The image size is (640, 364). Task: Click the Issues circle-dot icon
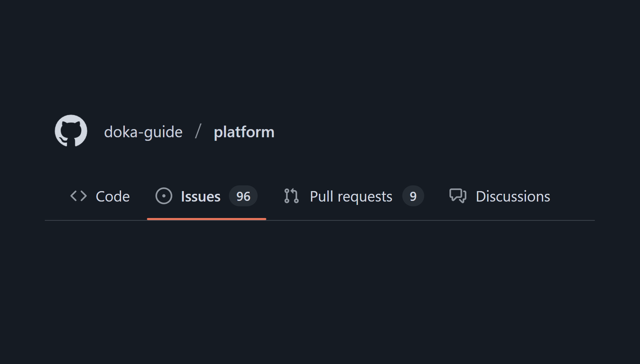pos(164,196)
